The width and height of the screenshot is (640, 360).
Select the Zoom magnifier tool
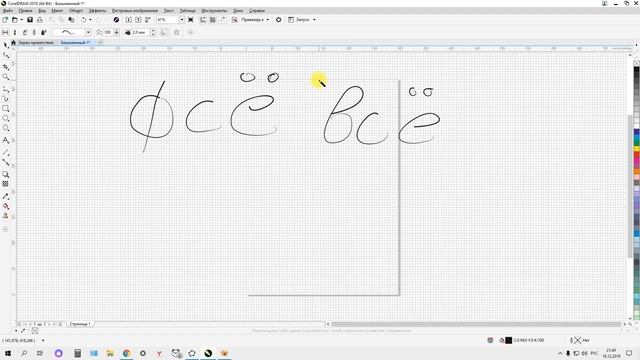[6, 77]
